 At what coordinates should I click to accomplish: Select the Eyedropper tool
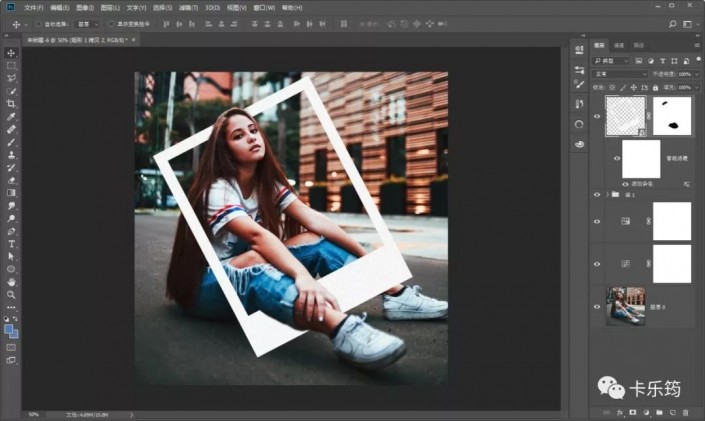11,116
